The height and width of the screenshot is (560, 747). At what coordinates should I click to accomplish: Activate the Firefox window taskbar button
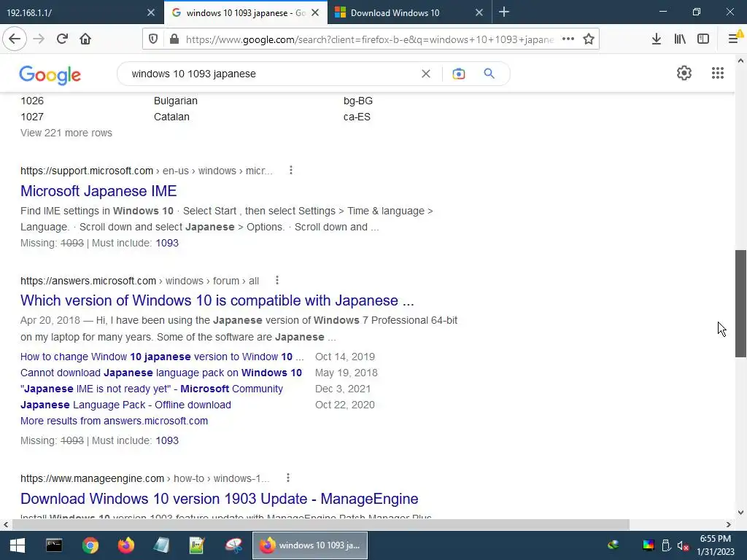(309, 545)
